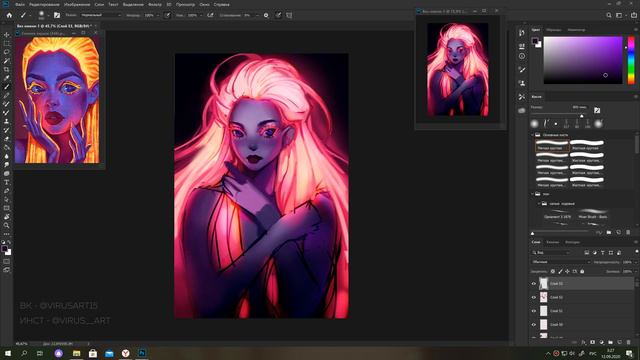Hide layer Слой 53
This screenshot has width=640, height=360.
click(x=533, y=284)
